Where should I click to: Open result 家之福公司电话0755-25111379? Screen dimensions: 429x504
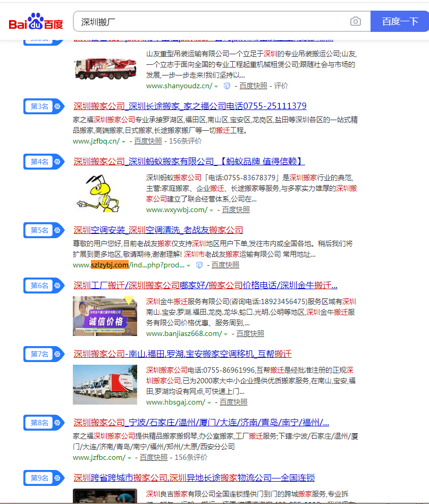click(190, 106)
